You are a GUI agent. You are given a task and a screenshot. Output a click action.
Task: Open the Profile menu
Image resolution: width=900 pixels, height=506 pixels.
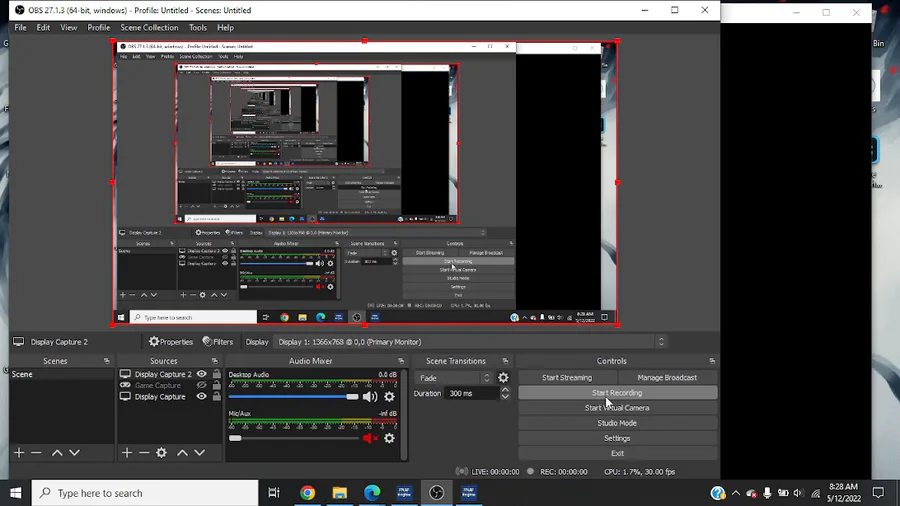(99, 28)
